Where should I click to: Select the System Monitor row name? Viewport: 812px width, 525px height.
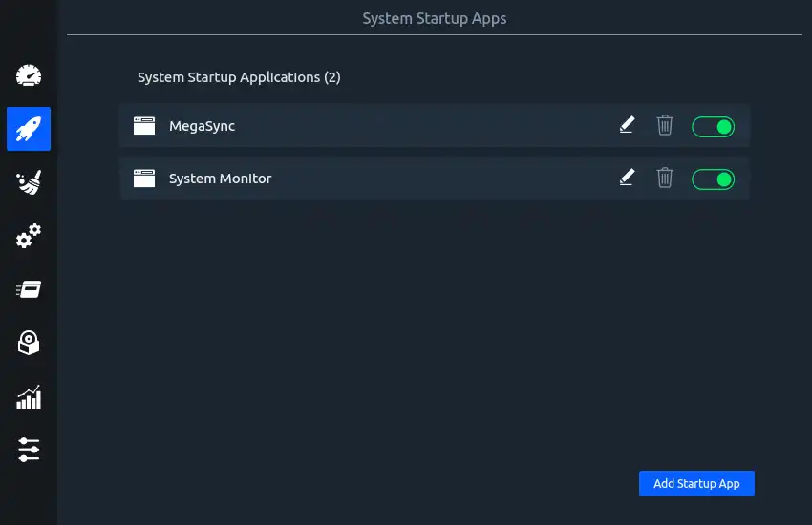[220, 178]
